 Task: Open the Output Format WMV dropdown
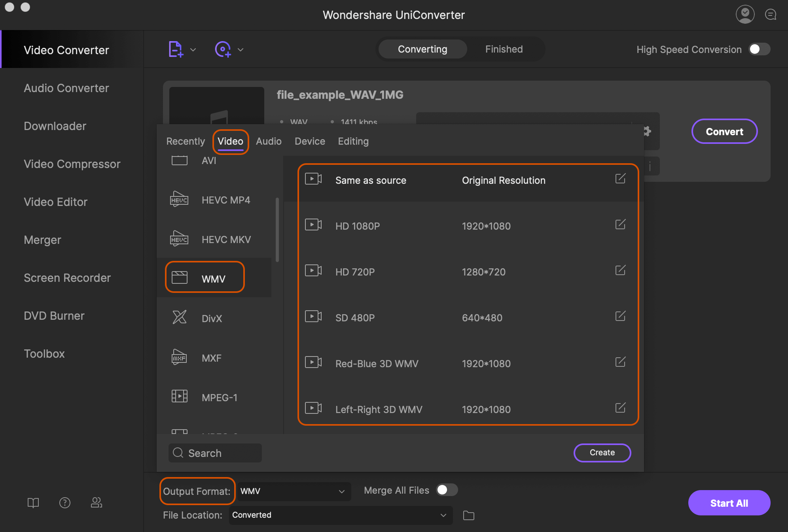[294, 491]
